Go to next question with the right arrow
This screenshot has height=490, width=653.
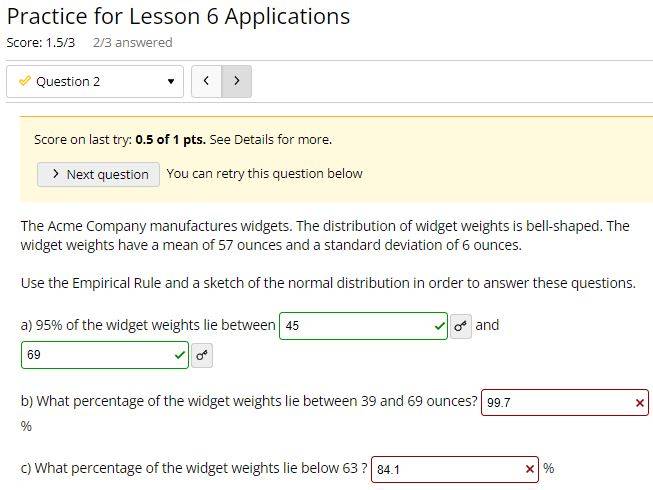[x=237, y=81]
